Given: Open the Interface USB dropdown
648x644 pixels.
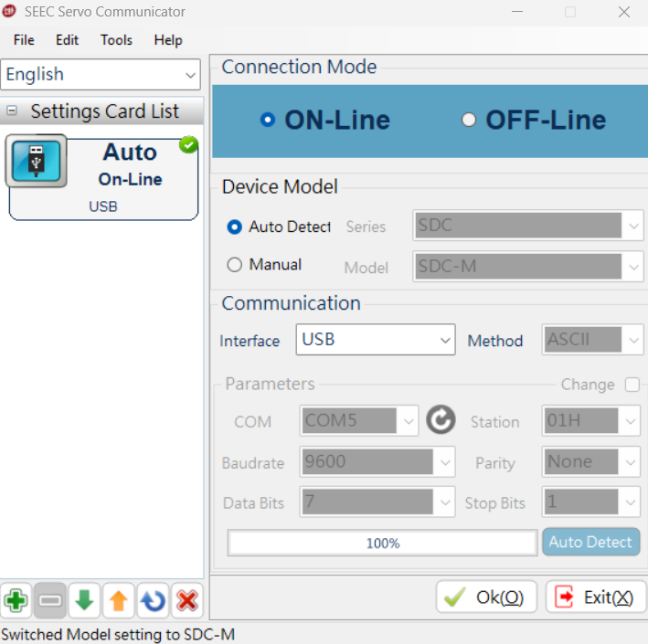Looking at the screenshot, I should [x=375, y=340].
